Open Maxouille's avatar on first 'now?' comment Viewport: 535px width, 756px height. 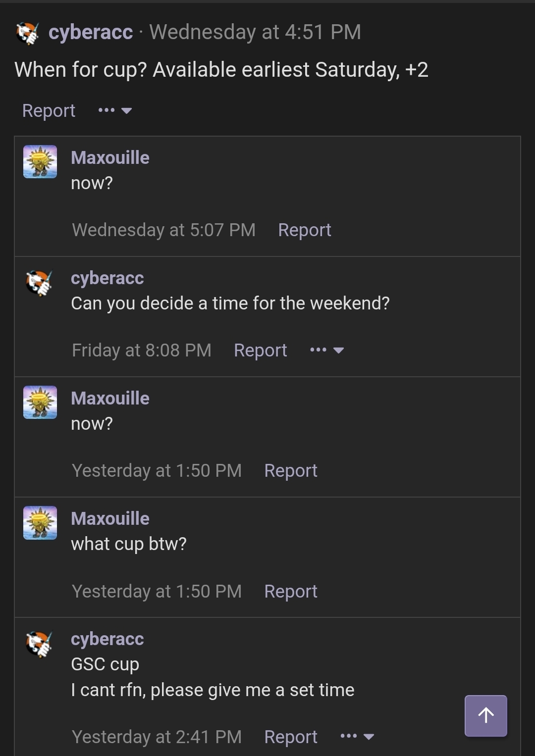tap(40, 161)
